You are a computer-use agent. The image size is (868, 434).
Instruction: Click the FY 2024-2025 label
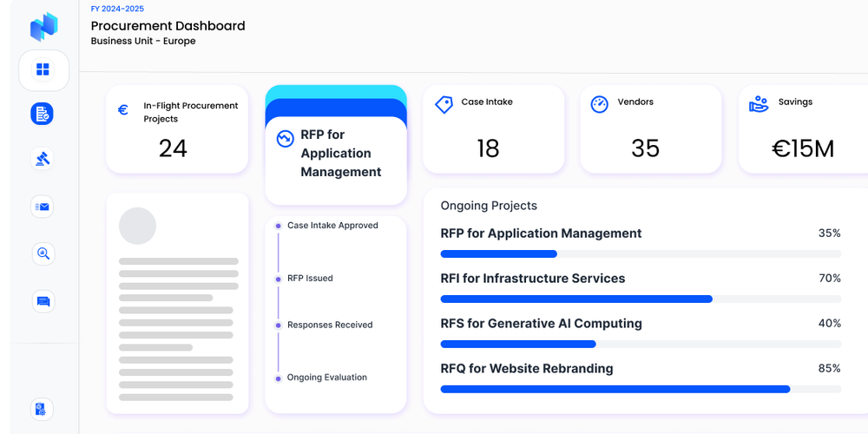point(117,9)
